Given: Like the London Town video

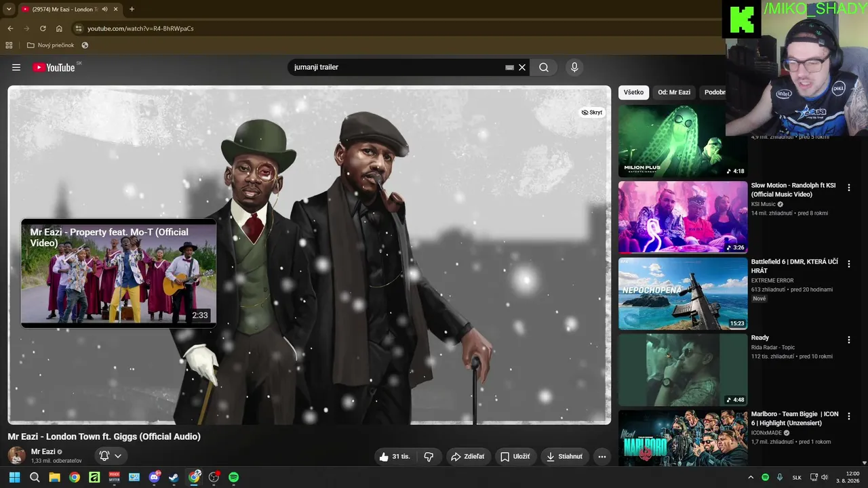Looking at the screenshot, I should [395, 457].
